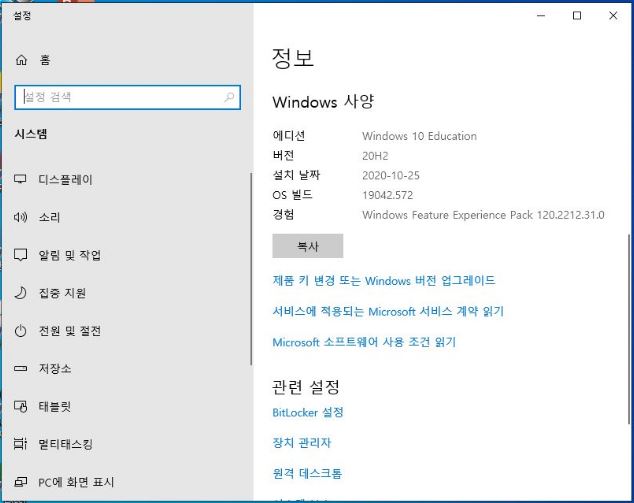Click Windows Feature Experience Pack text

point(483,215)
